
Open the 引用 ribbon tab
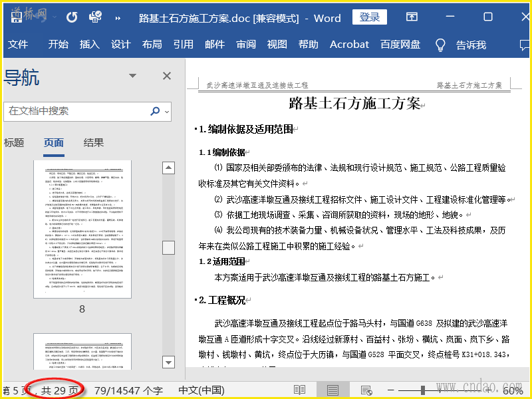pos(183,45)
